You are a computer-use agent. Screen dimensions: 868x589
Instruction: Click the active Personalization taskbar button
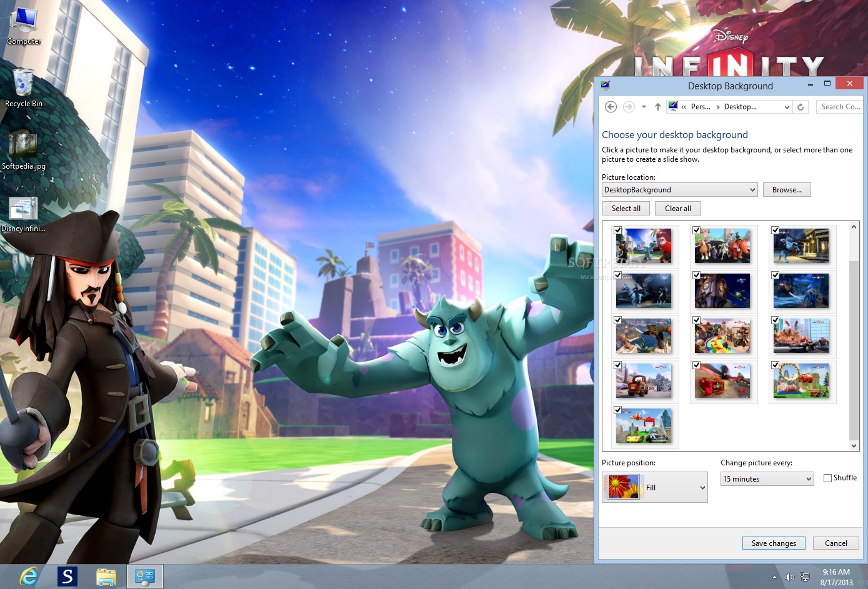pos(145,576)
